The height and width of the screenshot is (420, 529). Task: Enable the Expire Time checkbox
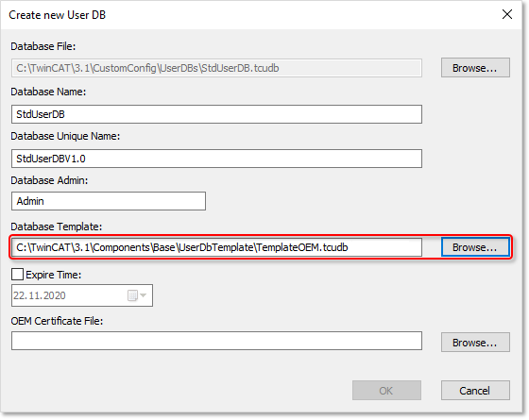point(17,275)
